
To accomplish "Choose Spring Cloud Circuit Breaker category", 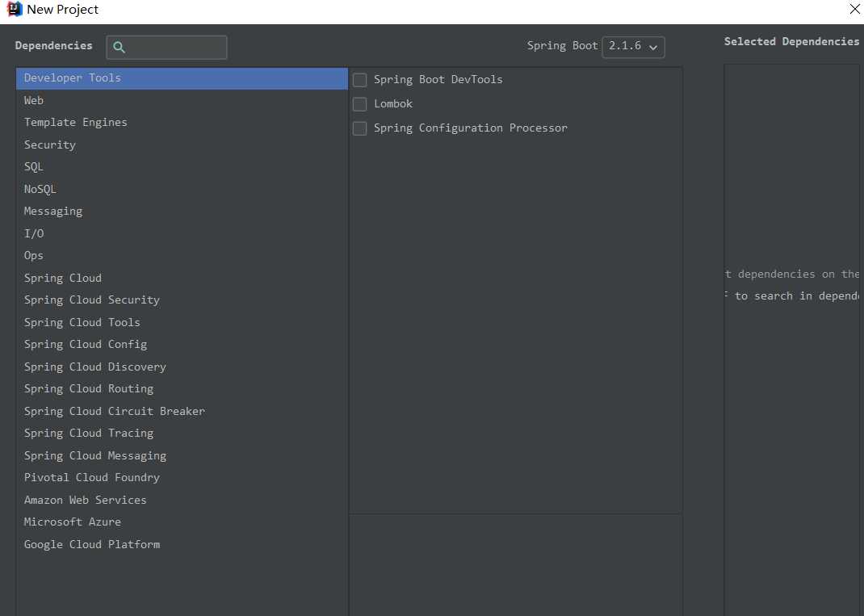I will (115, 411).
